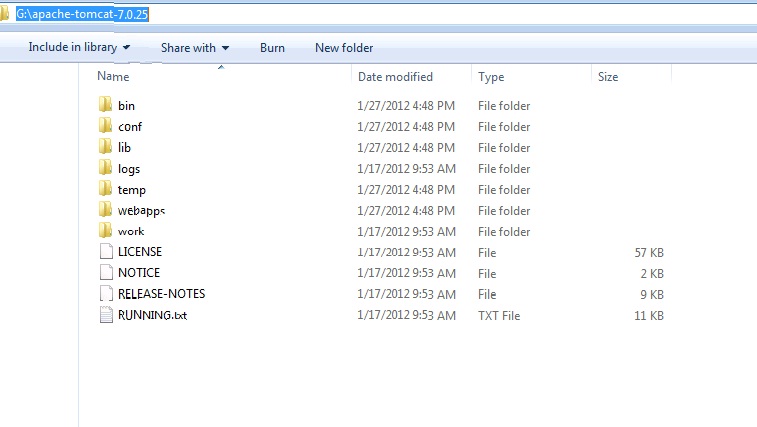
Task: Click the Burn button
Action: coord(272,48)
